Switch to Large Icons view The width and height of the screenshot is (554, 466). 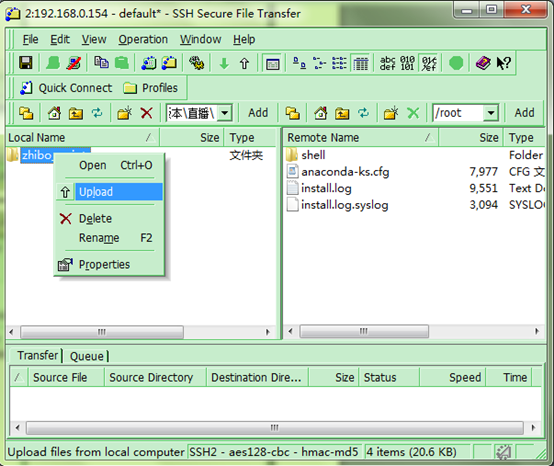299,63
